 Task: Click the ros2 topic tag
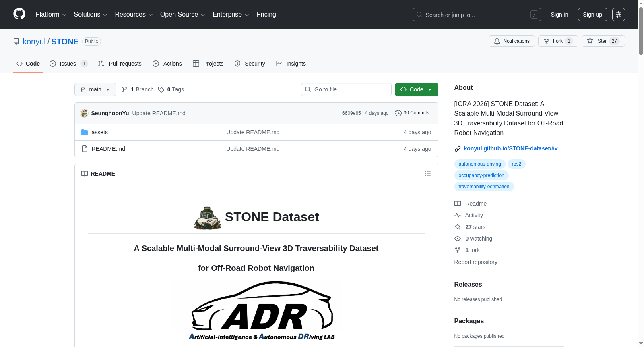(x=516, y=164)
